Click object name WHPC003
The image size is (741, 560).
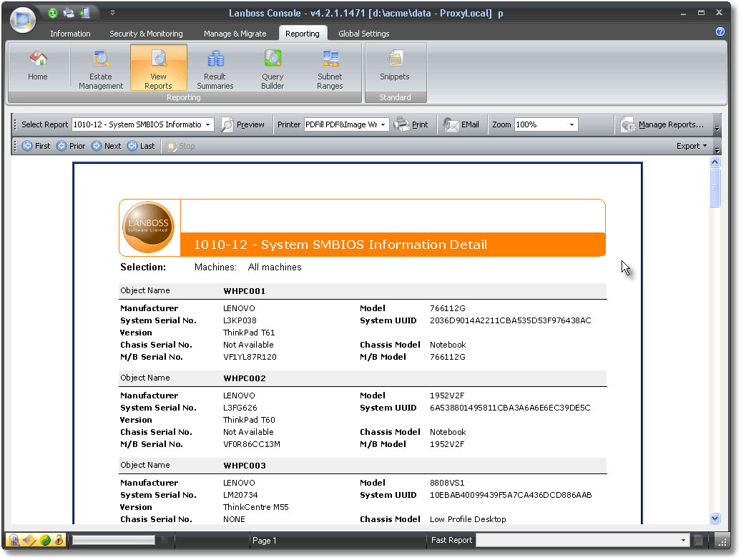(x=245, y=466)
